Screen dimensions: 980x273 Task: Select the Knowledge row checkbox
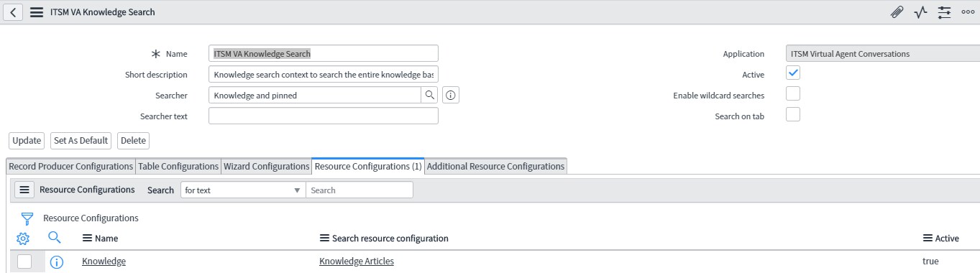pyautogui.click(x=24, y=262)
